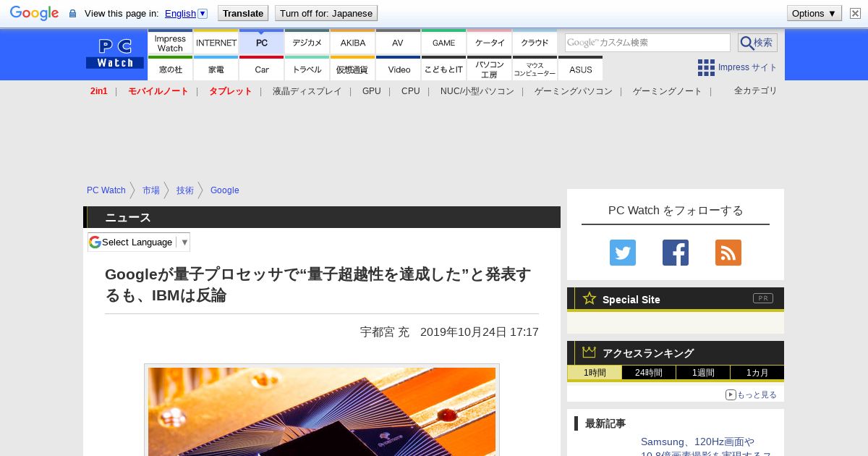Screen dimensions: 868x456
Task: Open the Samsung 120Hz latest article link
Action: 706,447
